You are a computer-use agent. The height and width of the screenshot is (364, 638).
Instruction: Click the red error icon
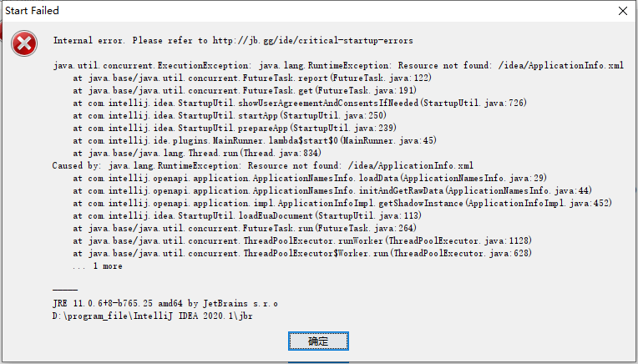click(x=24, y=43)
